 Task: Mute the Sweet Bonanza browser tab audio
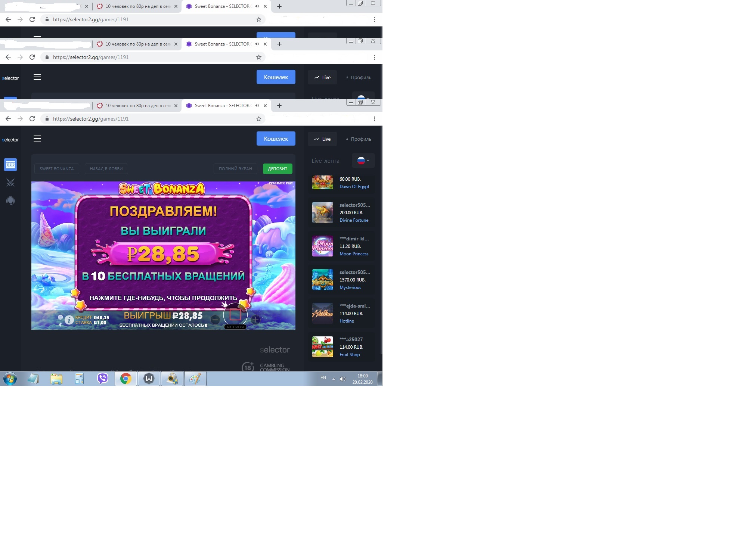[257, 106]
